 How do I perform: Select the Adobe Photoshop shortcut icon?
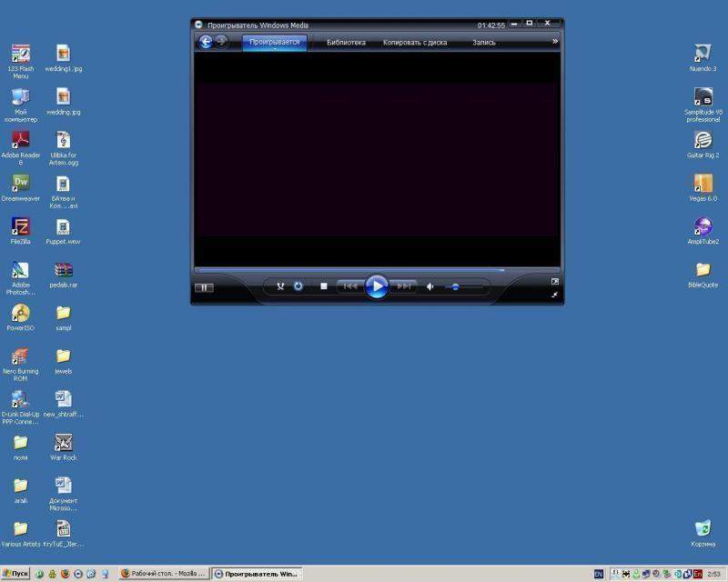tap(20, 278)
